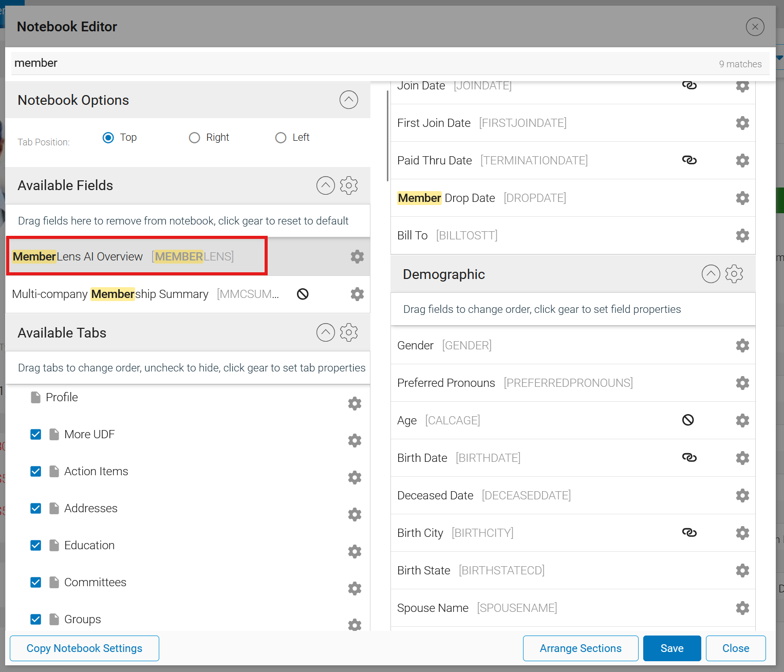Viewport: 784px width, 672px height.
Task: Collapse the Available Fields section
Action: pyautogui.click(x=326, y=185)
